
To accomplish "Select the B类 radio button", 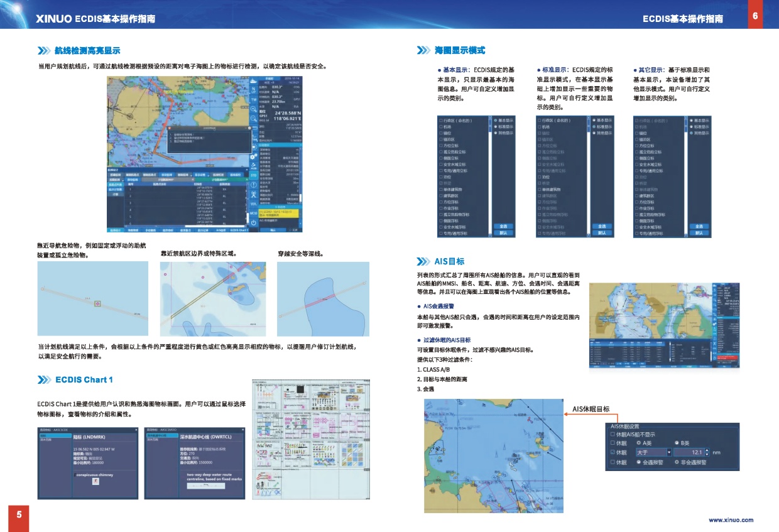I will [677, 443].
